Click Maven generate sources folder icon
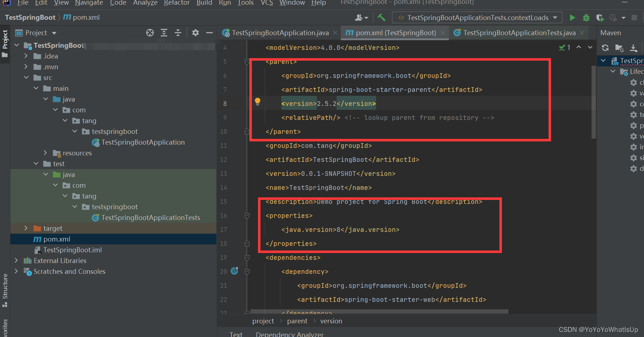 [619, 48]
